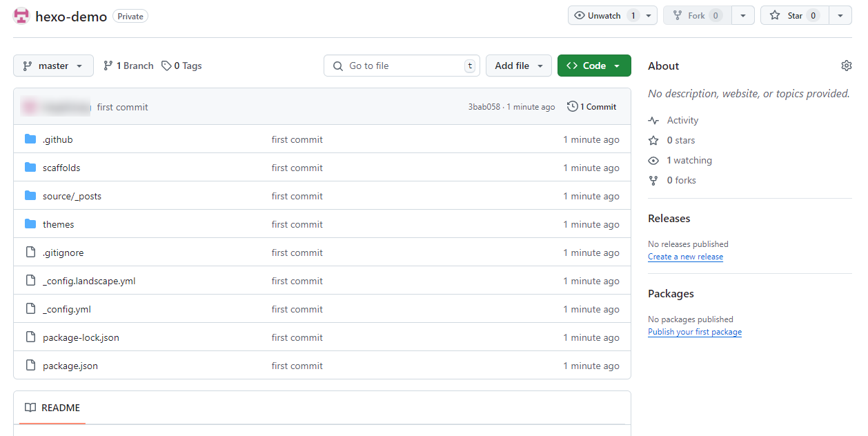Click the themes folder icon

click(30, 224)
